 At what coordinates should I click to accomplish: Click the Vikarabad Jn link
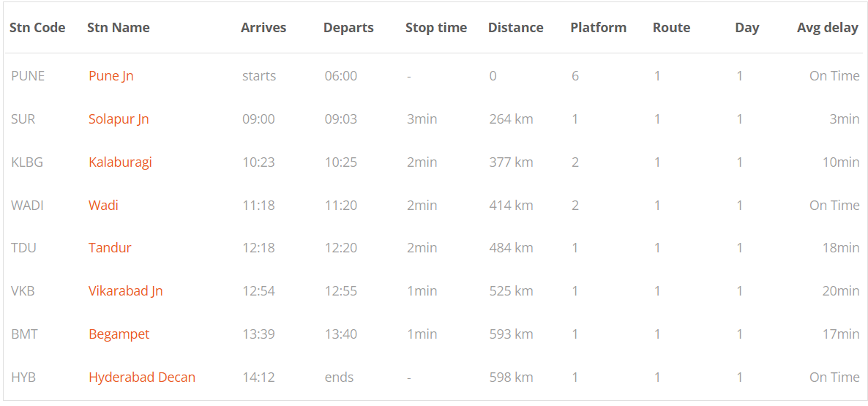(x=126, y=291)
